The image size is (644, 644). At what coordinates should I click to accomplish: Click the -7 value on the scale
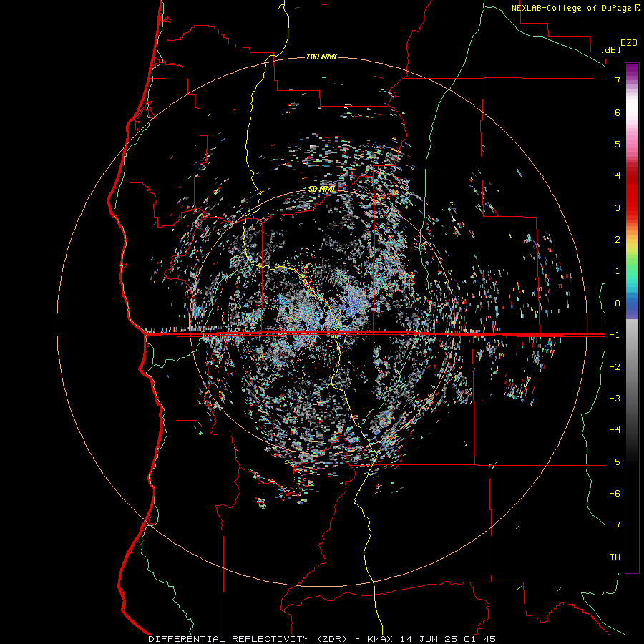coord(615,525)
